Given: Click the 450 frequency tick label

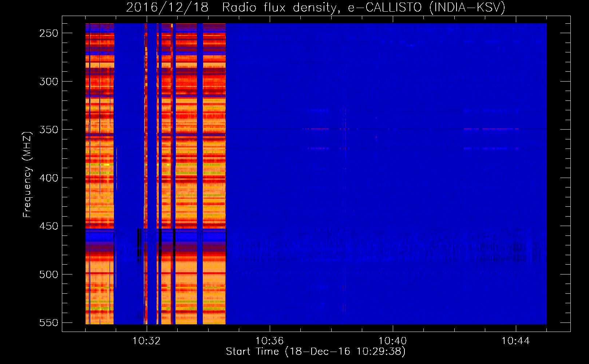Looking at the screenshot, I should tap(49, 226).
